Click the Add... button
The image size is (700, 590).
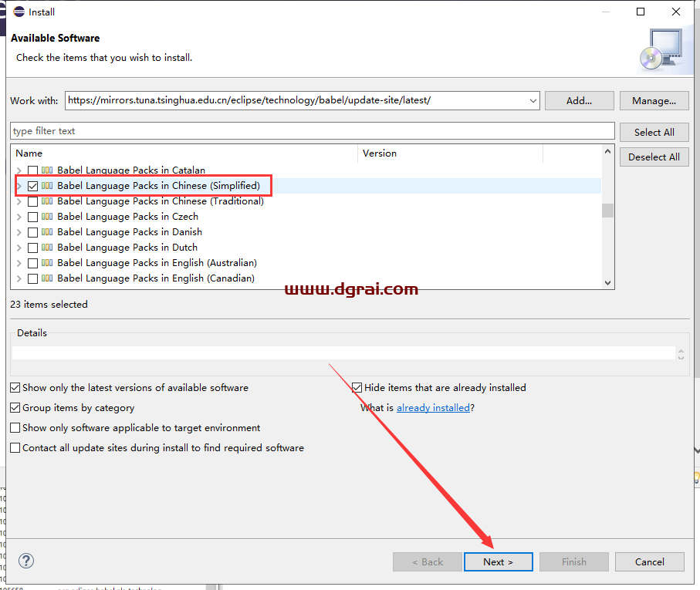(x=579, y=101)
